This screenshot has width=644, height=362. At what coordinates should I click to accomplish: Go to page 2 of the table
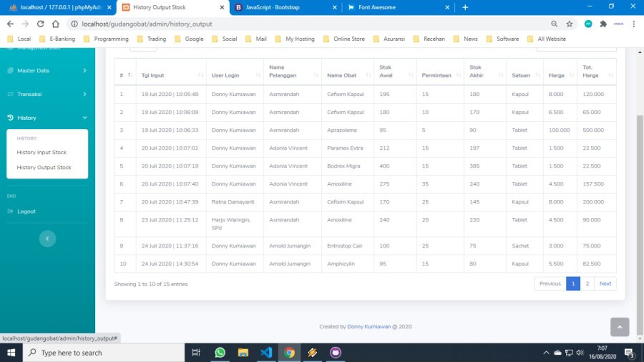[587, 284]
